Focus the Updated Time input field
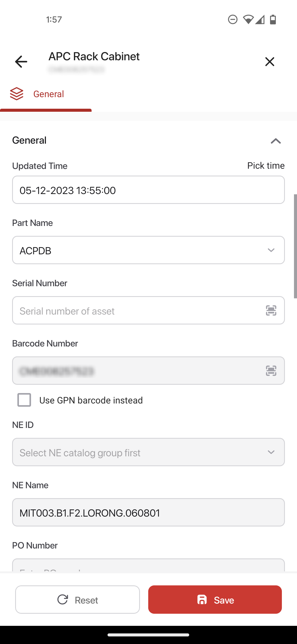This screenshot has height=644, width=297. tap(148, 190)
